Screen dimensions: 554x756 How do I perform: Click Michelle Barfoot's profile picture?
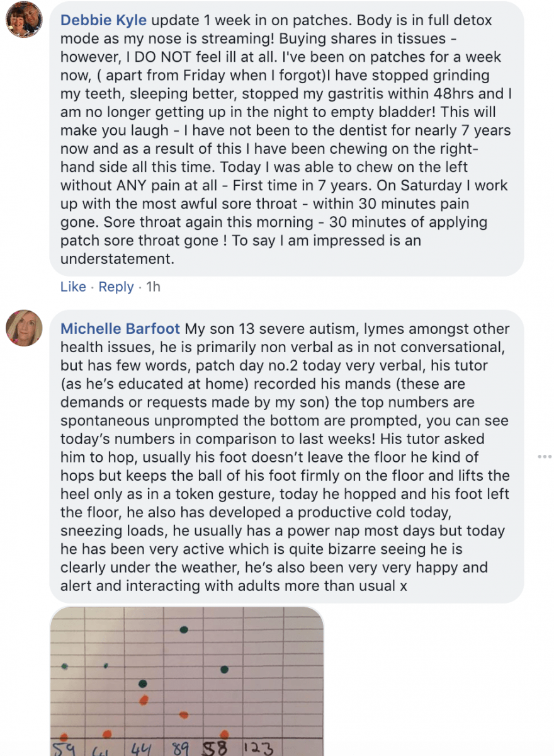(24, 328)
